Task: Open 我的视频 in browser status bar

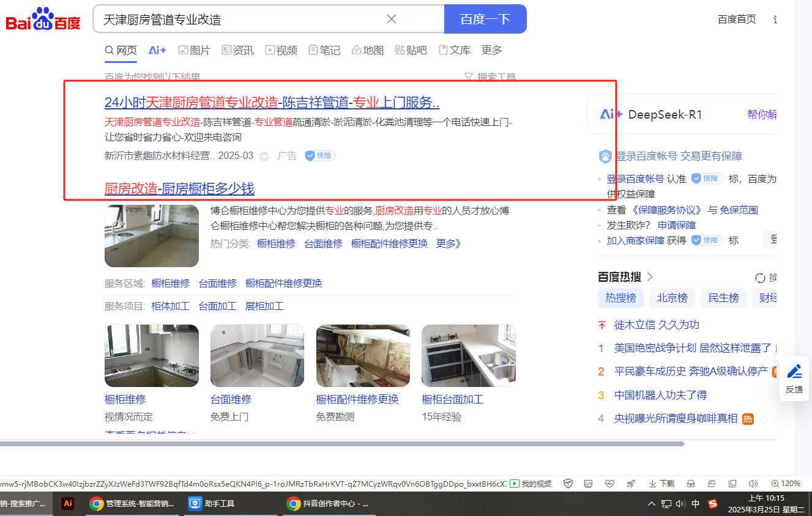Action: click(531, 484)
